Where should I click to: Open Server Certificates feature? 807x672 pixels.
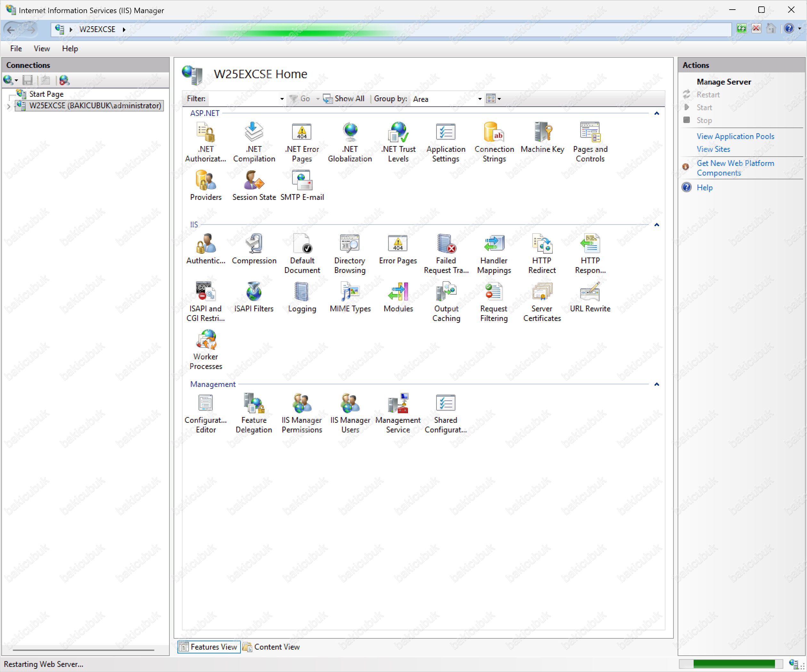click(x=542, y=301)
